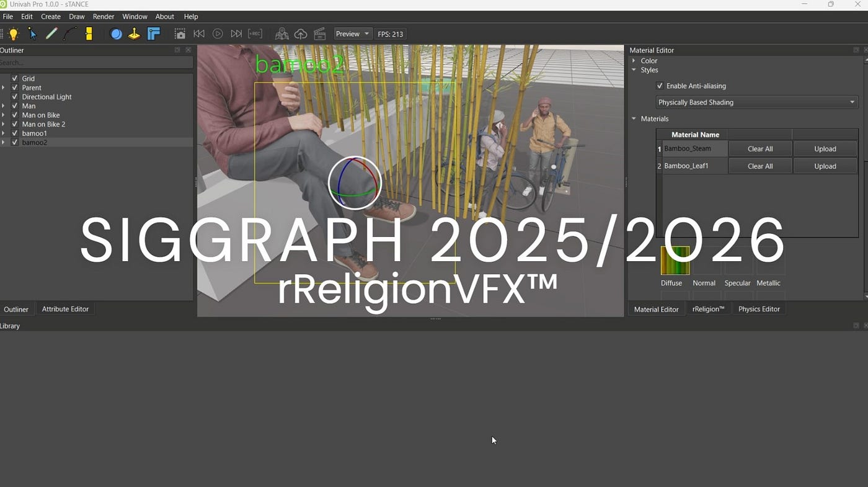868x487 pixels.
Task: Undock the Library panel
Action: tap(856, 326)
